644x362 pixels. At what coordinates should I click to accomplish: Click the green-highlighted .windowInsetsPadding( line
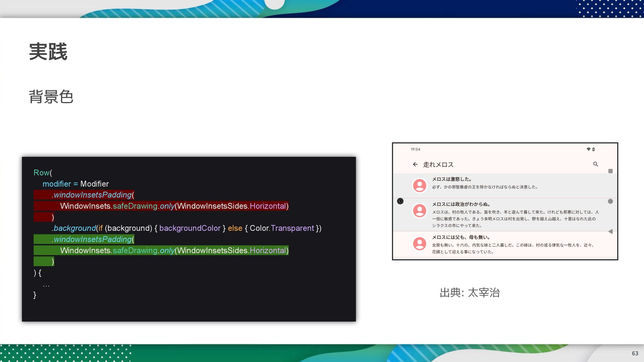click(x=93, y=239)
